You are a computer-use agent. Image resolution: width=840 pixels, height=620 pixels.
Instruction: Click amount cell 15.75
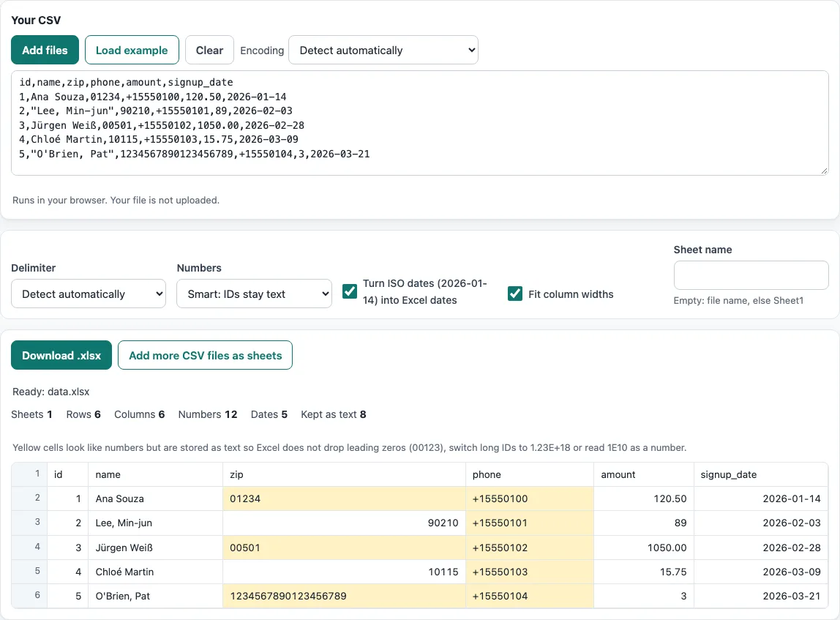(643, 572)
